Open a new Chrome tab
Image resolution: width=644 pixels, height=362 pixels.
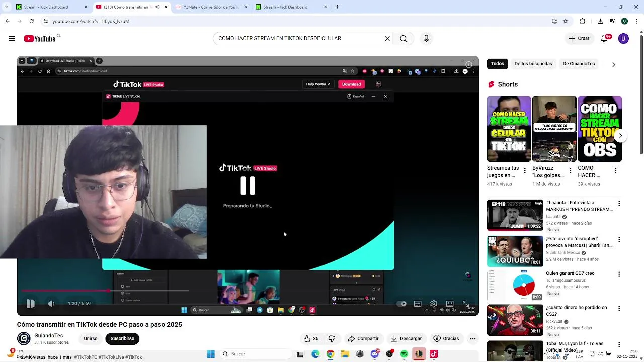pos(337,7)
